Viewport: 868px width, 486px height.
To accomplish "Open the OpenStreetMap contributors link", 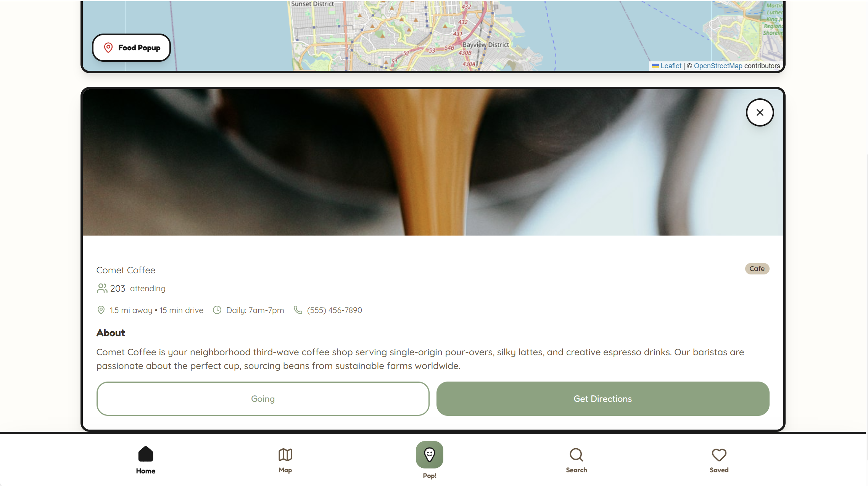I will click(x=718, y=66).
